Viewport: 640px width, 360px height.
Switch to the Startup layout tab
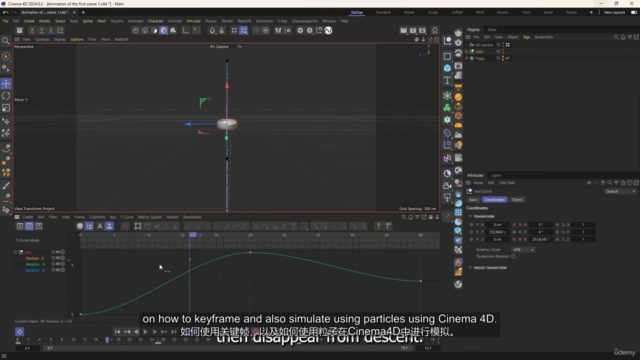click(x=357, y=12)
